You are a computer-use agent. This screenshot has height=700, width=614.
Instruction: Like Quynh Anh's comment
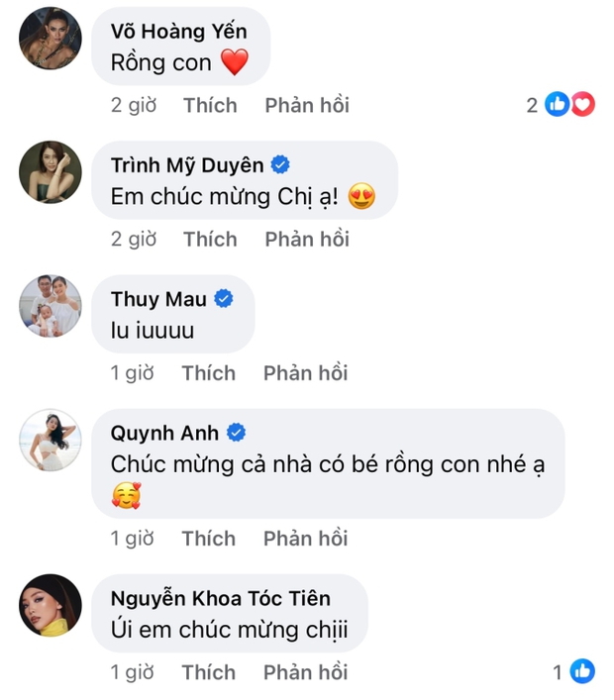coord(209,538)
